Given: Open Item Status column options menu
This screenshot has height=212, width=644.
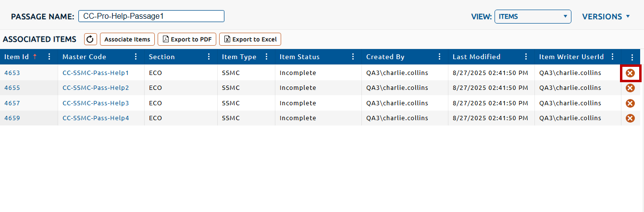Looking at the screenshot, I should tap(353, 57).
